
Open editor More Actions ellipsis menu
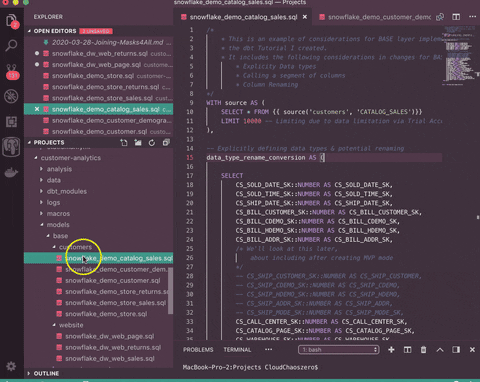[472, 17]
